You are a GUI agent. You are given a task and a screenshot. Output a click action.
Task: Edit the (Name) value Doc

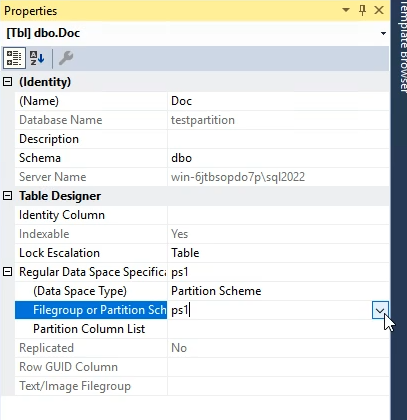pyautogui.click(x=278, y=101)
